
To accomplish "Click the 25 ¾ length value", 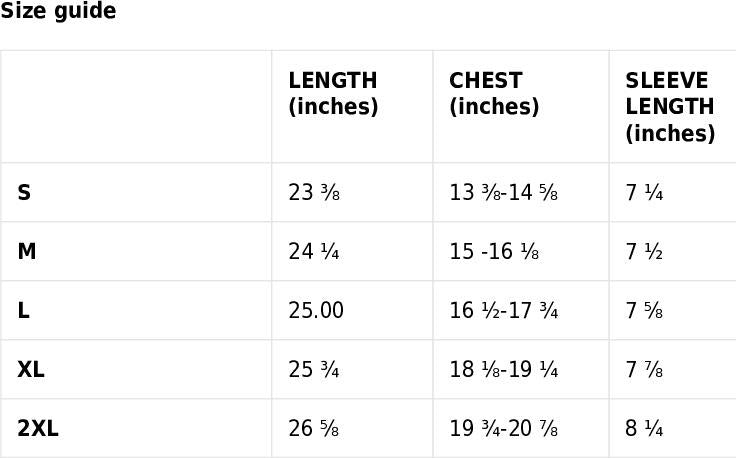I will 314,370.
